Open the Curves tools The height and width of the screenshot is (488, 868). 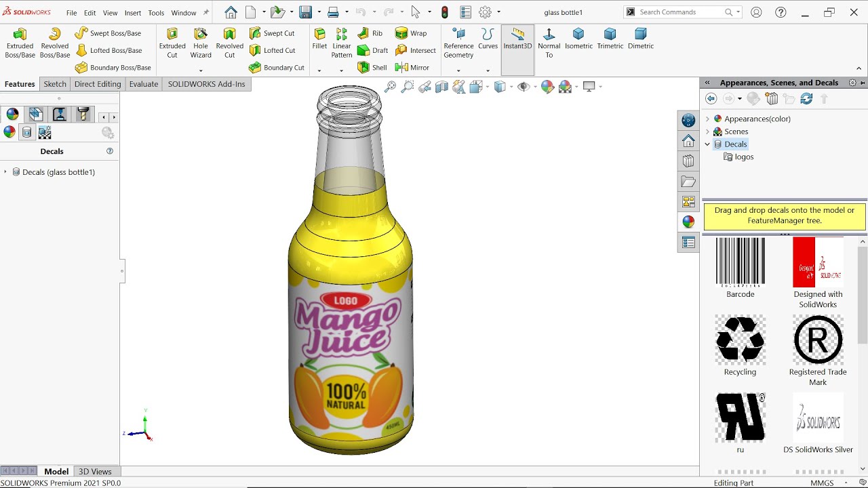[x=488, y=39]
